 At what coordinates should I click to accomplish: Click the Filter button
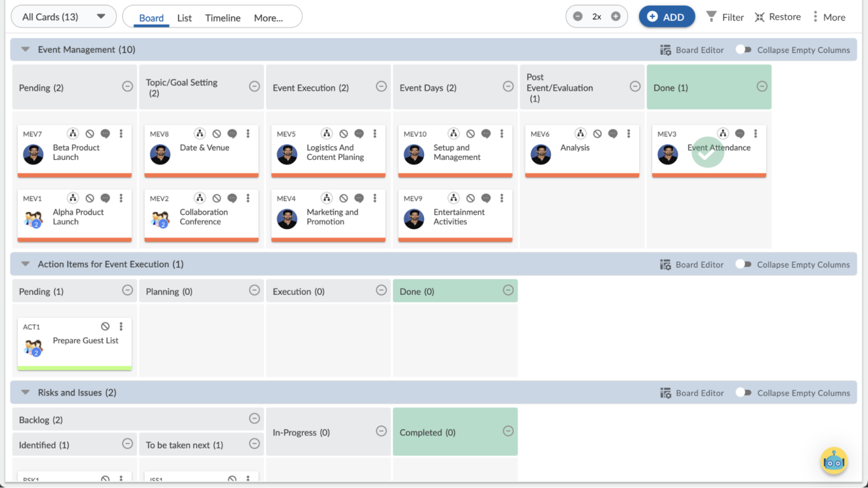pyautogui.click(x=726, y=17)
